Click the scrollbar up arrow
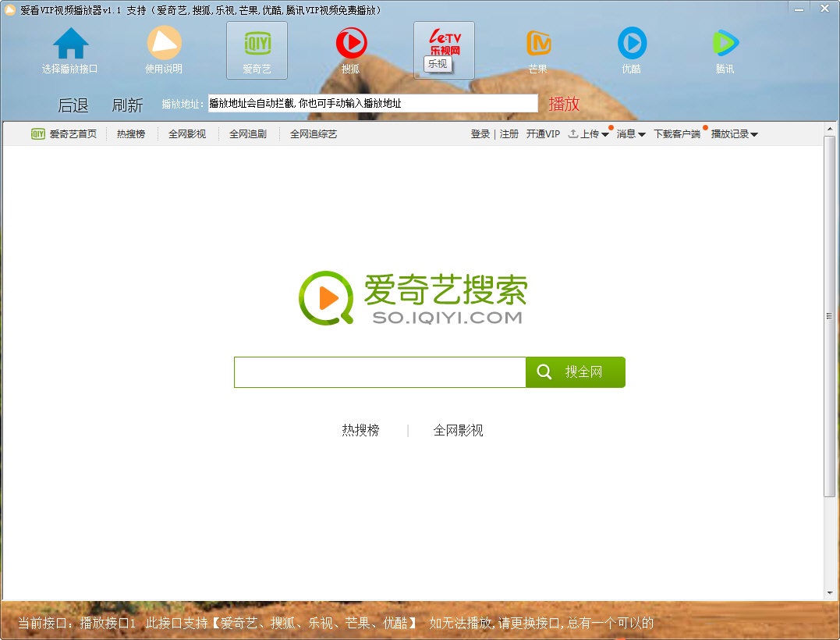This screenshot has width=840, height=640. point(830,130)
